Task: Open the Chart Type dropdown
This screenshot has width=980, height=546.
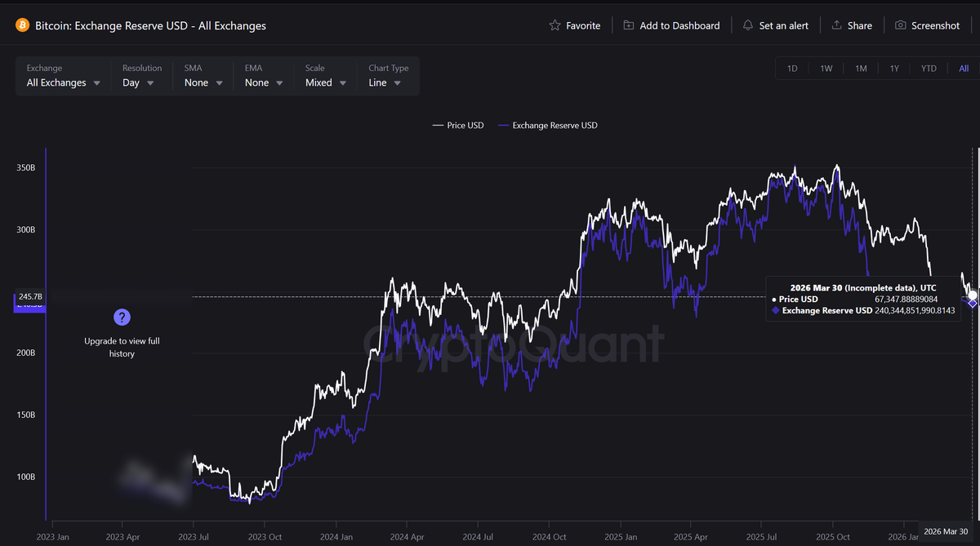Action: 385,82
